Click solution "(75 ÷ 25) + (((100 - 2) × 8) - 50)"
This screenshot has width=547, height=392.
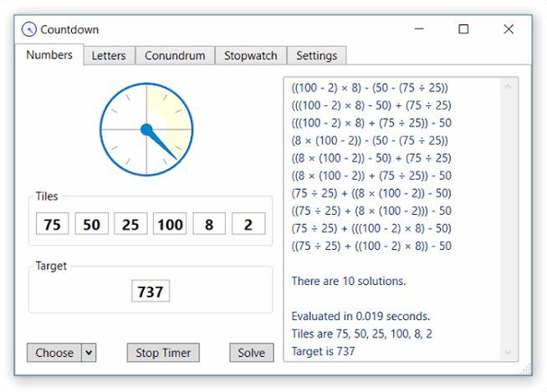coord(371,228)
